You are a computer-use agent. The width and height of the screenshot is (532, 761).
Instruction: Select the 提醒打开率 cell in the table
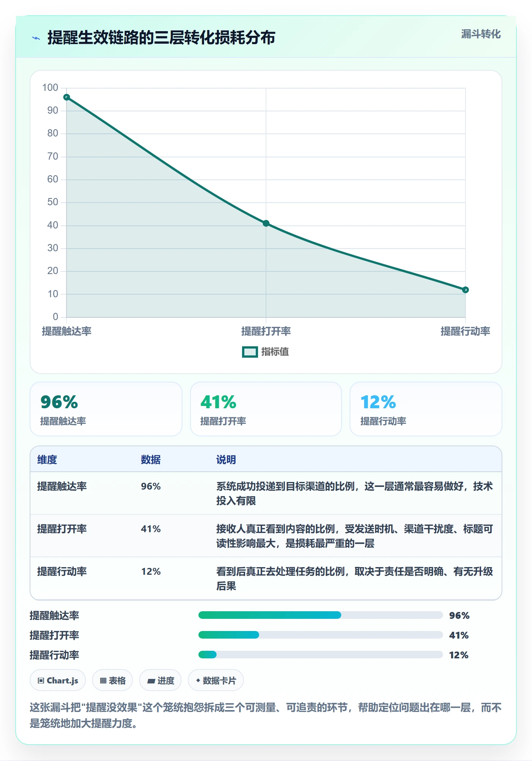coord(62,529)
